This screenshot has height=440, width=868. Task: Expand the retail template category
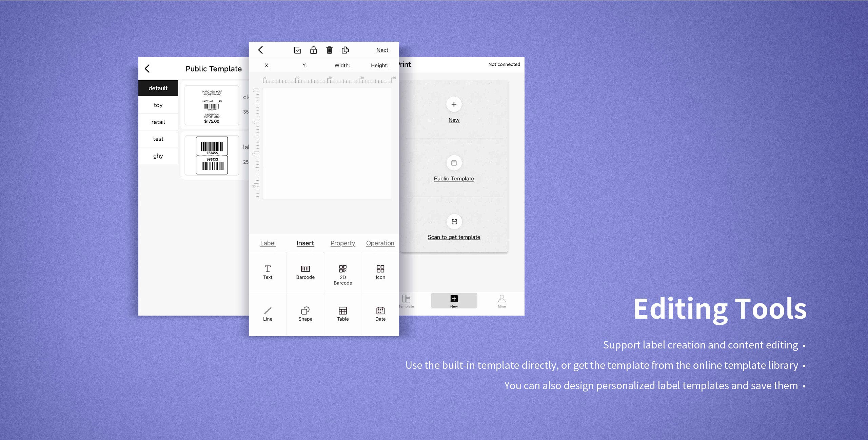(x=158, y=121)
